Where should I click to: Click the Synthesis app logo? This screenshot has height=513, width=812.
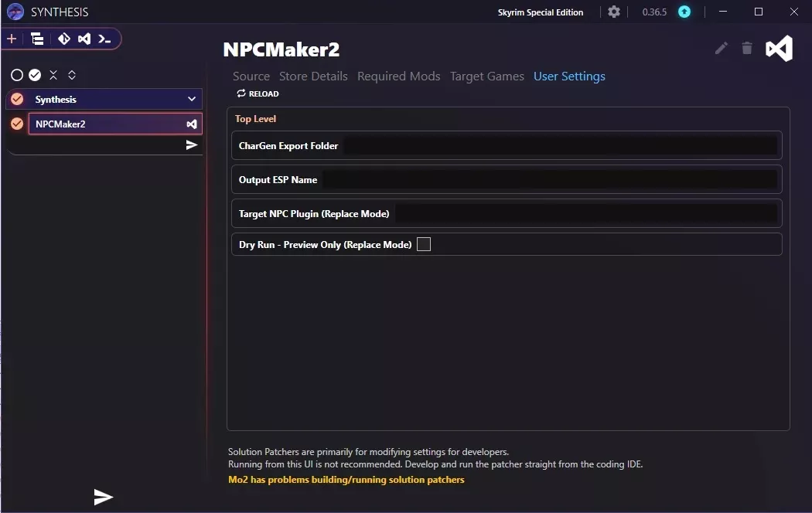(15, 12)
